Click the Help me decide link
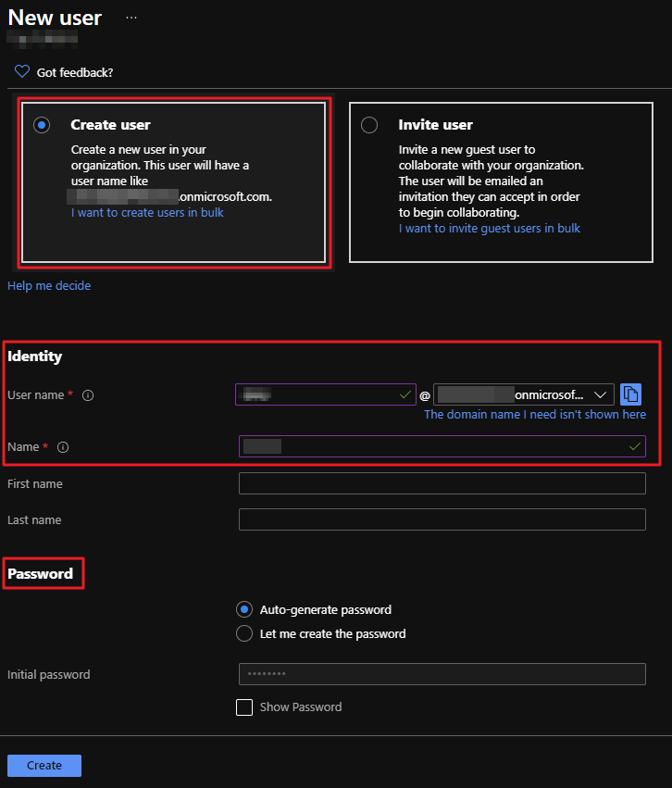This screenshot has width=672, height=788. (x=49, y=286)
